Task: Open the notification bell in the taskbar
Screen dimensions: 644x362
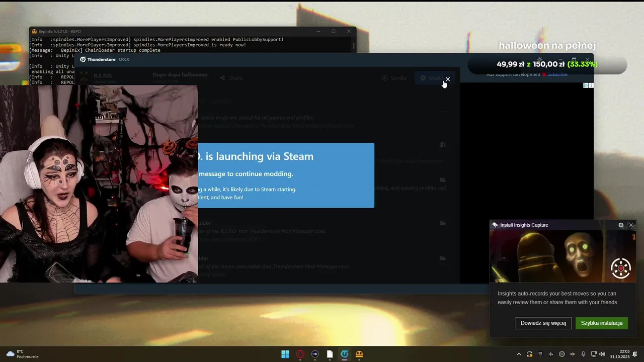Action: coord(635,354)
